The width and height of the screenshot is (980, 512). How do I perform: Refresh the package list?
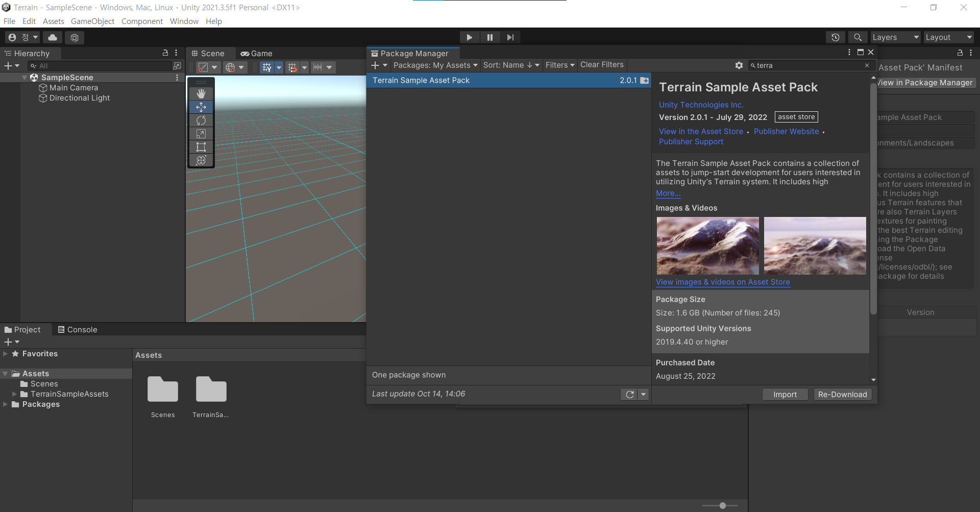coord(629,395)
